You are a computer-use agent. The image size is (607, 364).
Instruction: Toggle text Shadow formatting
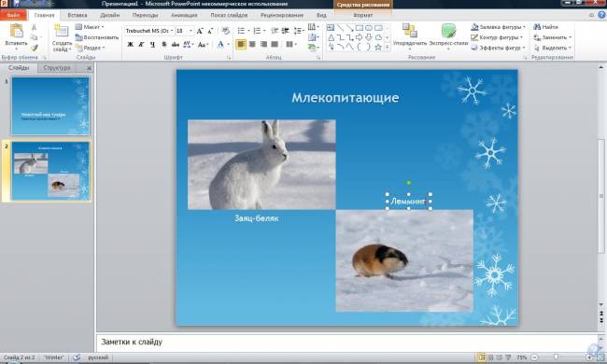pyautogui.click(x=164, y=44)
